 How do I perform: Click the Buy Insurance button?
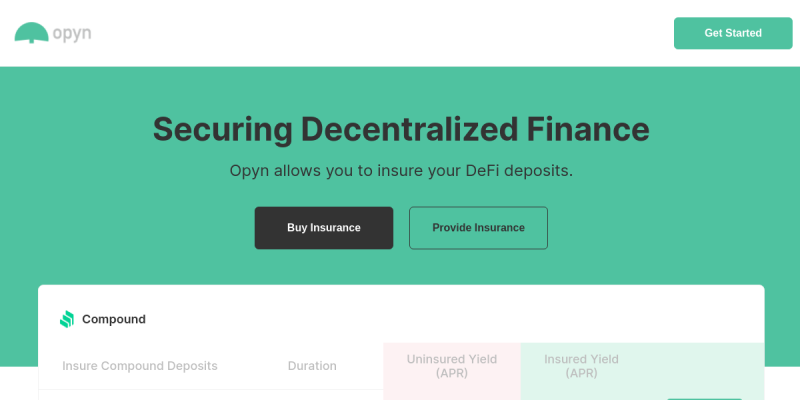pyautogui.click(x=324, y=228)
